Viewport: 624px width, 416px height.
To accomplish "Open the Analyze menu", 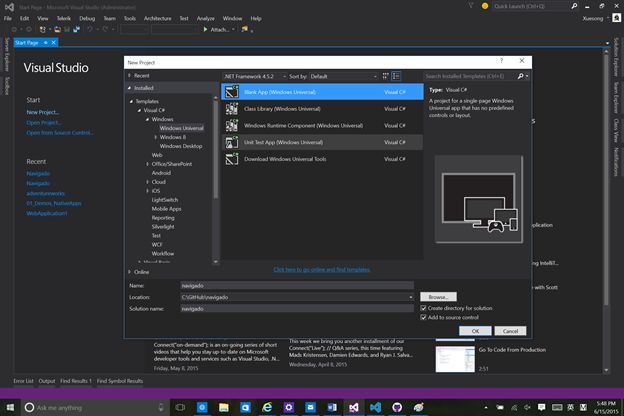I will click(x=205, y=18).
